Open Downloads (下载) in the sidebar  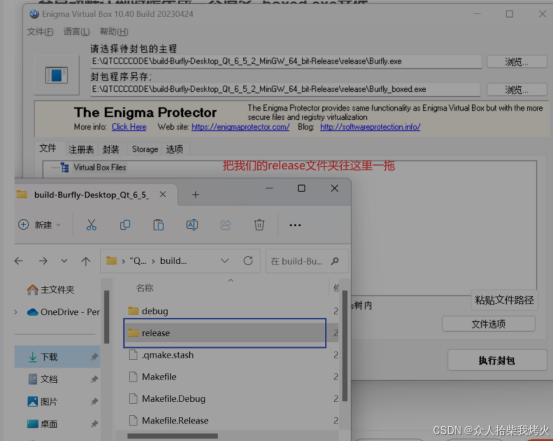click(57, 357)
